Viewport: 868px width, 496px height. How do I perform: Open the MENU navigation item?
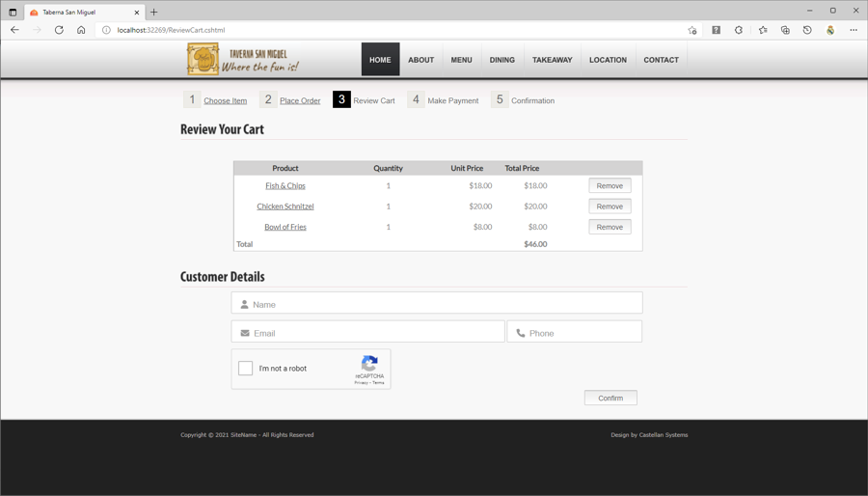point(461,59)
